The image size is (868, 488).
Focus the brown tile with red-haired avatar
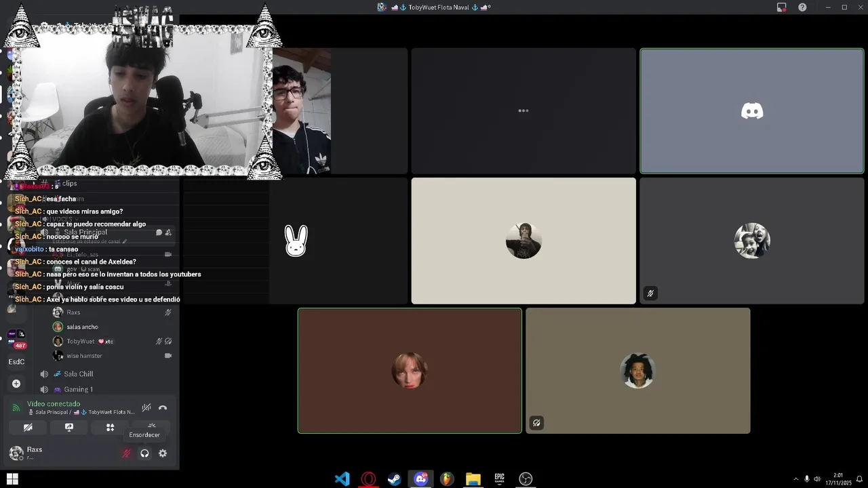point(410,371)
